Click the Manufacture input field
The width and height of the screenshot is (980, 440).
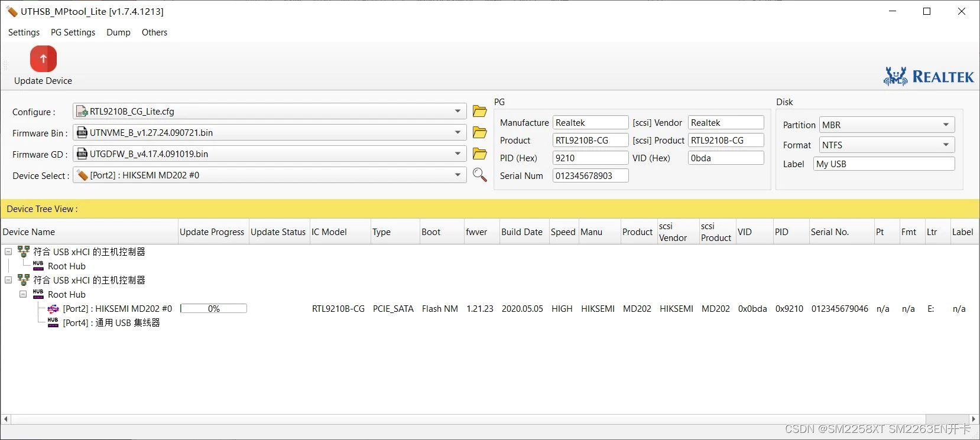pyautogui.click(x=590, y=122)
